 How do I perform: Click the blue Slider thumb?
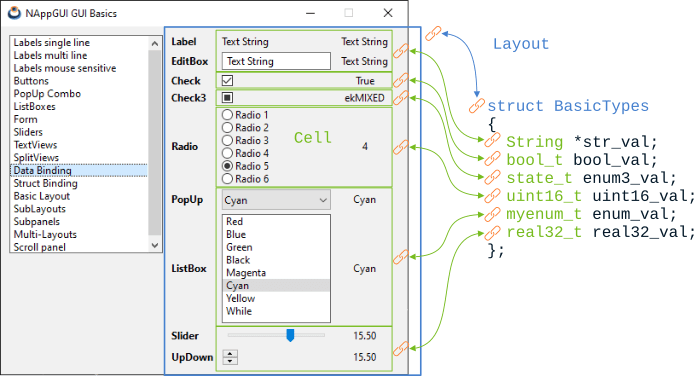[x=290, y=335]
